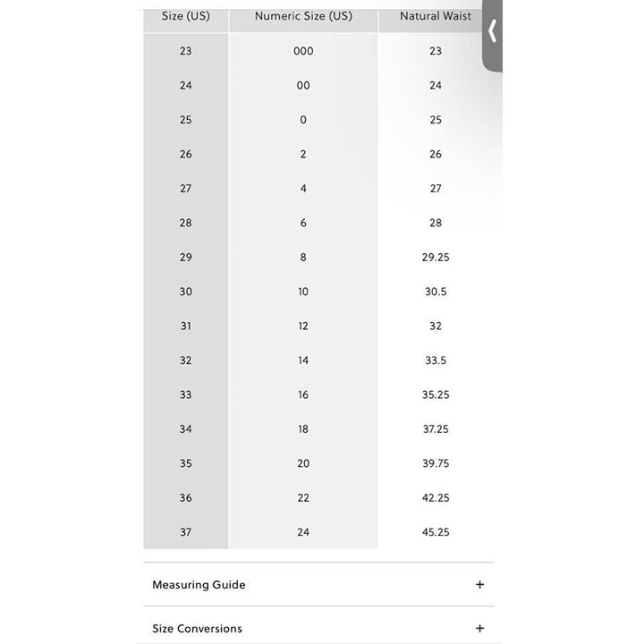Screen dimensions: 644x644
Task: Select the 33.5 natural waist value
Action: pyautogui.click(x=436, y=360)
